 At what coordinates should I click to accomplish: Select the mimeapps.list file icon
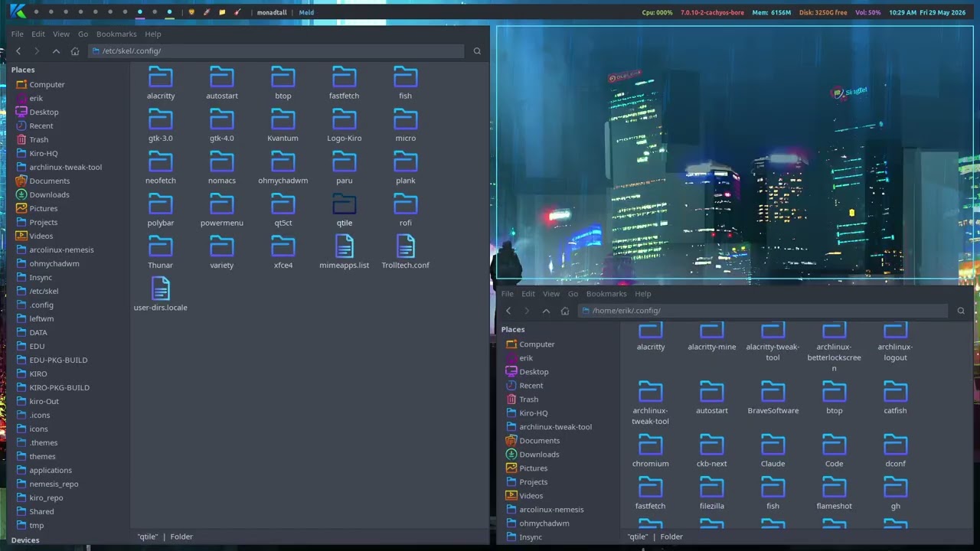(345, 246)
